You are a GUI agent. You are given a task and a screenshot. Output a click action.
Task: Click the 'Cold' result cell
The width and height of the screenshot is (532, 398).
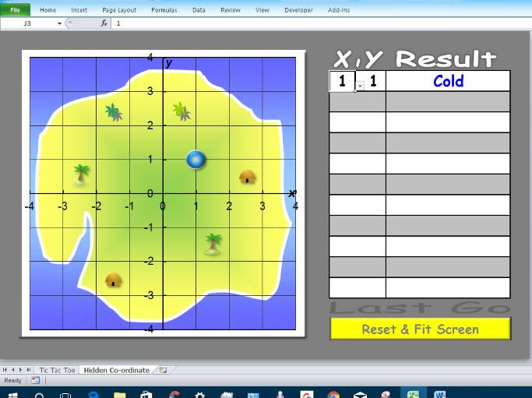point(448,81)
